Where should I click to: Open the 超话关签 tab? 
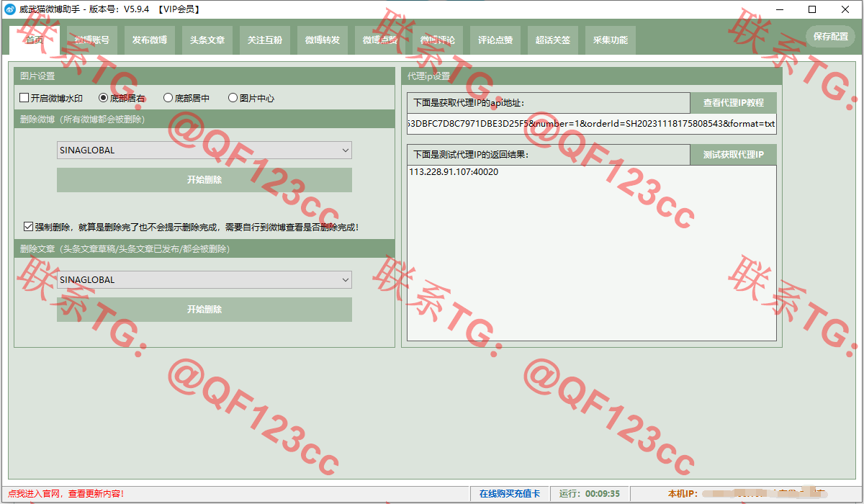pyautogui.click(x=553, y=40)
